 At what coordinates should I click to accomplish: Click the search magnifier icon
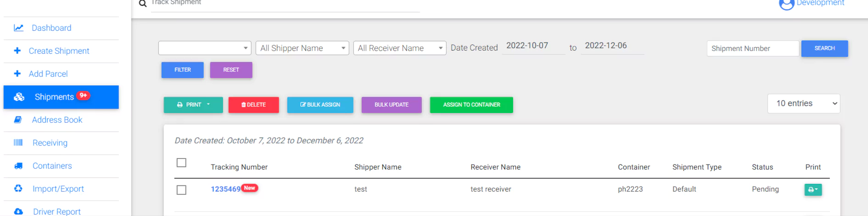point(143,4)
